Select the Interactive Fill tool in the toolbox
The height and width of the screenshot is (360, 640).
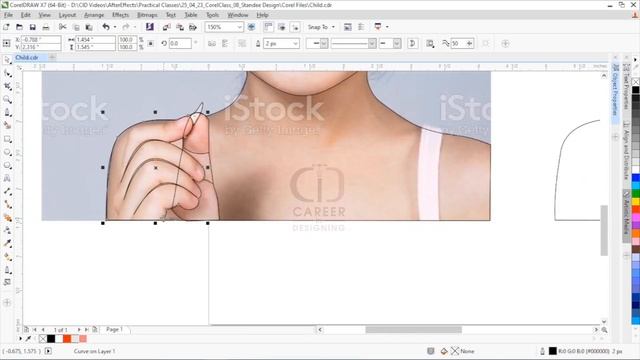coord(7,257)
